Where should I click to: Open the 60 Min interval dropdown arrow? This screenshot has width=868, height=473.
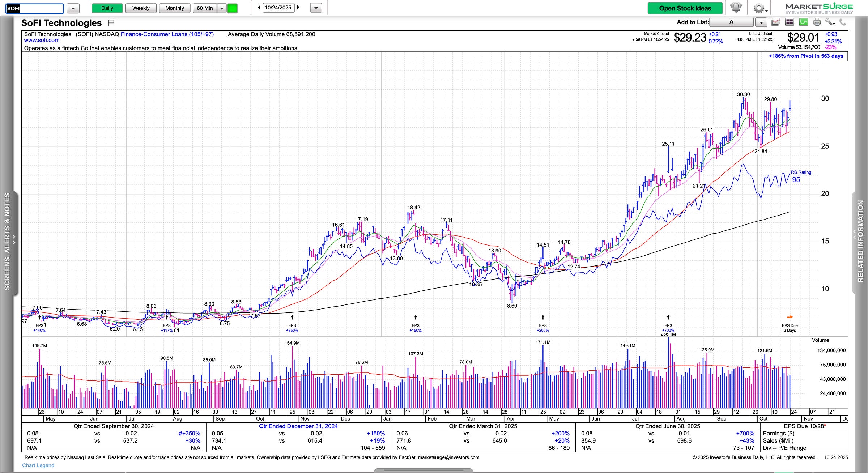(x=222, y=8)
